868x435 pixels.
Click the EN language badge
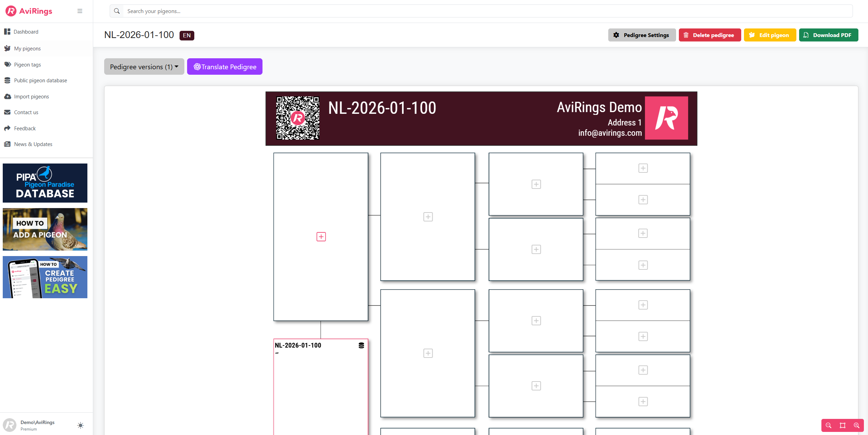(x=187, y=35)
